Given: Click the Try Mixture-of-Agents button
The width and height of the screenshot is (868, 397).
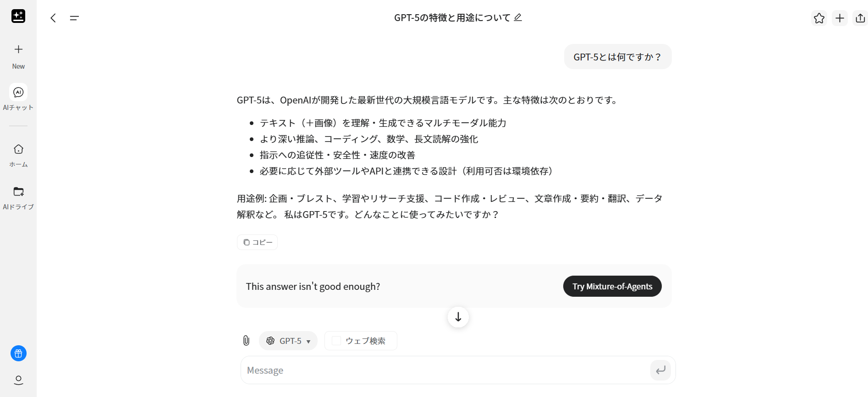Looking at the screenshot, I should point(612,286).
